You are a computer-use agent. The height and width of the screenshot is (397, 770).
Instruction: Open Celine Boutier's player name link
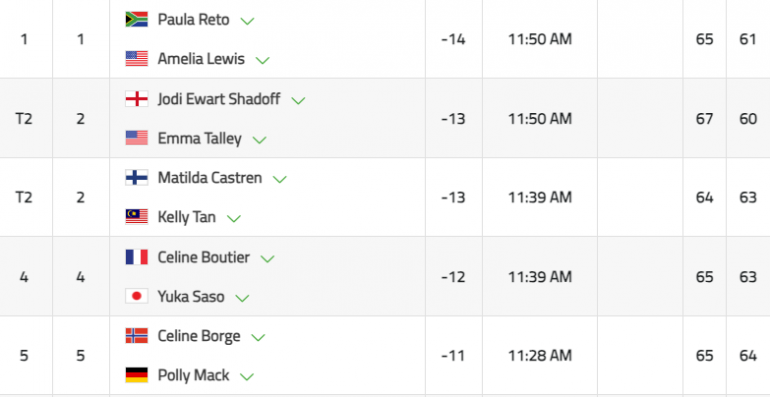[203, 257]
